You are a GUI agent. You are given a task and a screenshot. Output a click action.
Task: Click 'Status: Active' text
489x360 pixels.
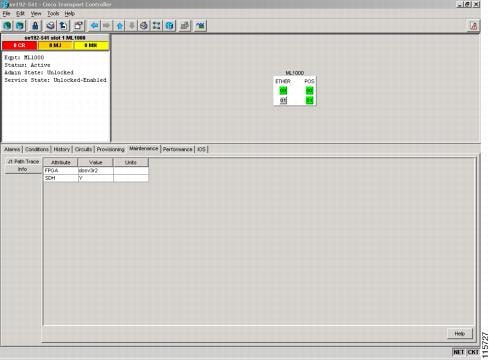coord(27,65)
